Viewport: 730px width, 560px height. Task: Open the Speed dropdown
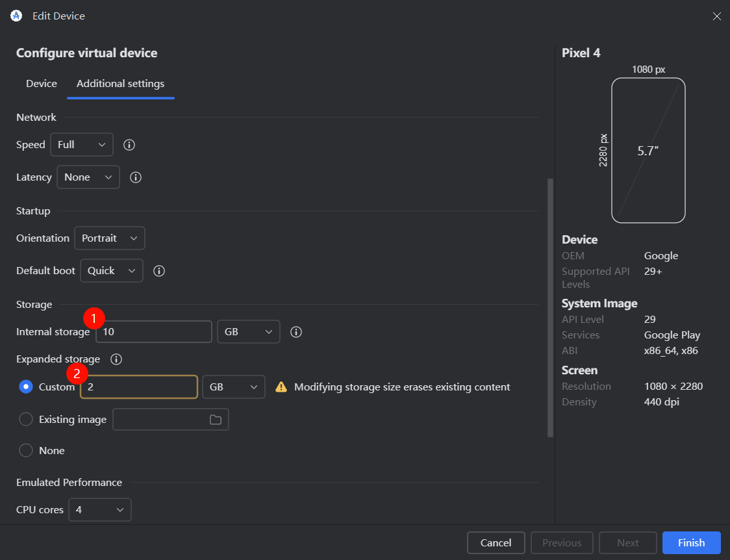82,145
